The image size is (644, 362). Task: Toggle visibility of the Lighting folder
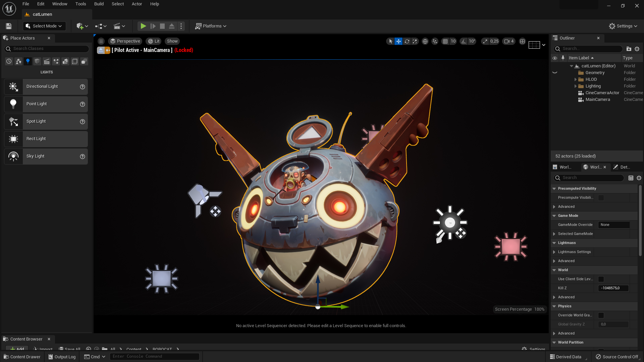[554, 86]
